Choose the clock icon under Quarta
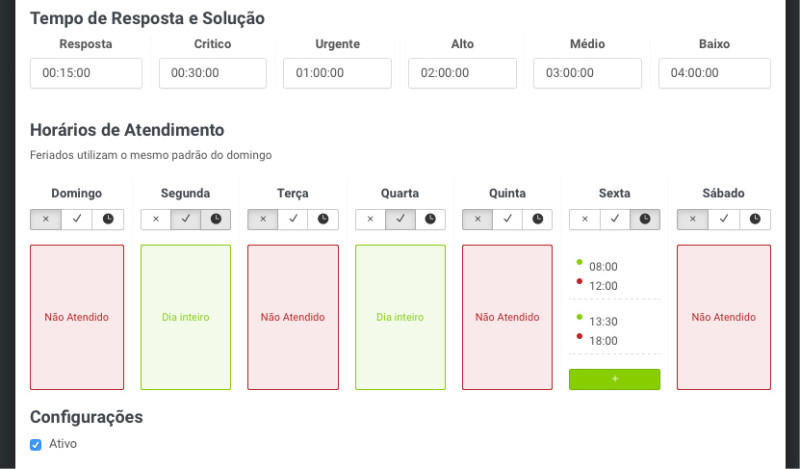The height and width of the screenshot is (469, 800). coord(430,219)
